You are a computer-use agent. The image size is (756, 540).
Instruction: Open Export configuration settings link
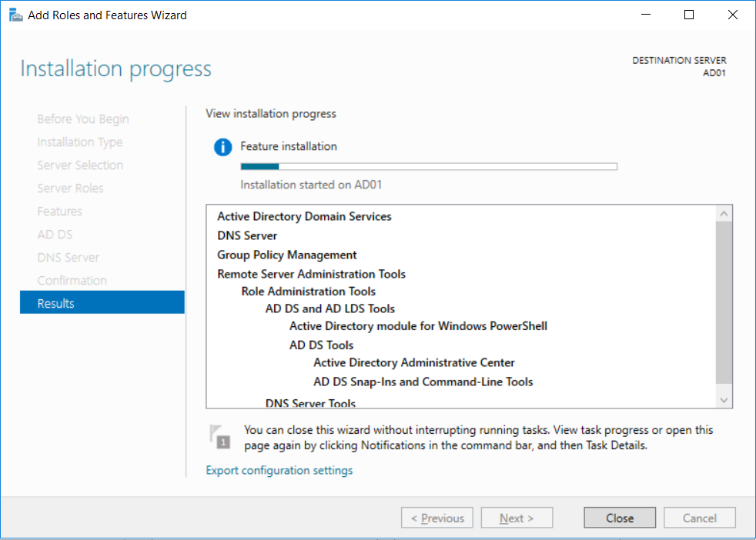pos(279,470)
